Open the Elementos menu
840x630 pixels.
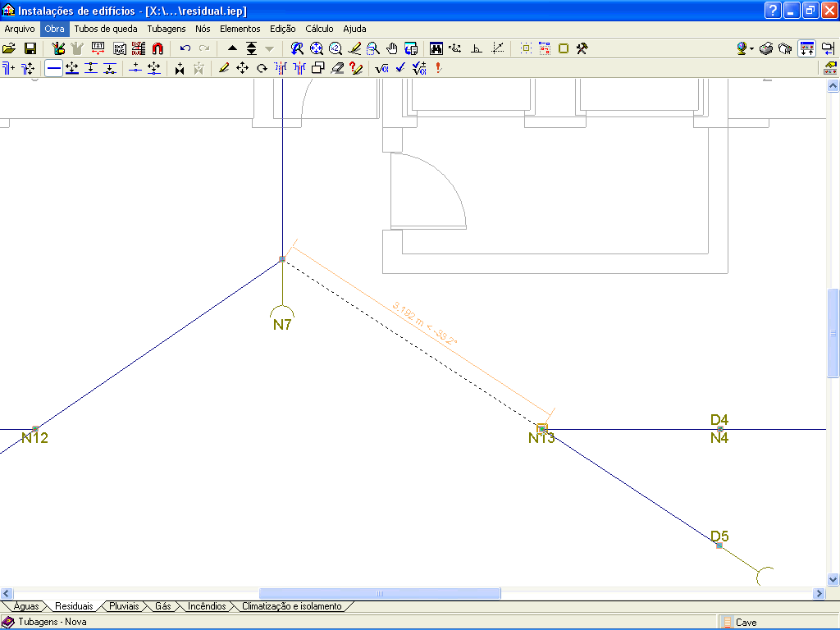click(x=240, y=29)
